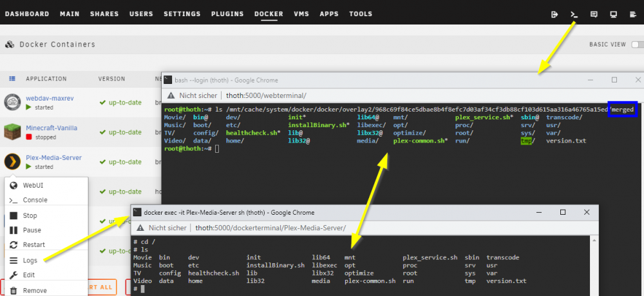The width and height of the screenshot is (644, 296).
Task: Click the Minecraft-Vanilla block icon
Action: (x=12, y=132)
